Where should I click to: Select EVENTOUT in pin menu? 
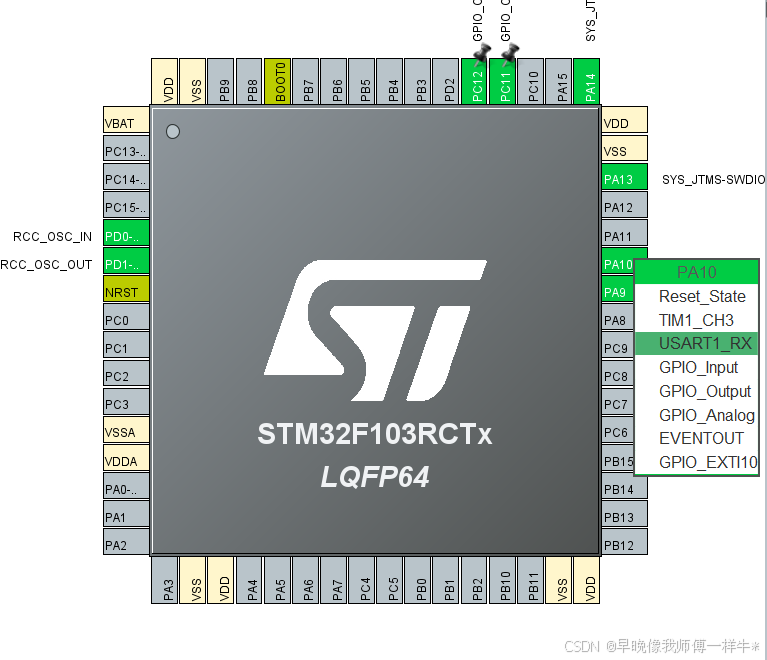[x=696, y=438]
